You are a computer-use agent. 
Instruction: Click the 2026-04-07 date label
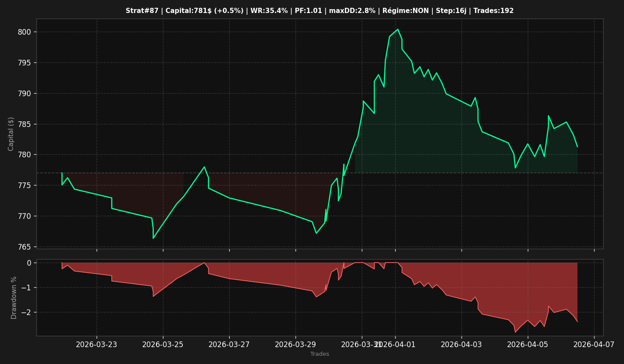tap(594, 345)
